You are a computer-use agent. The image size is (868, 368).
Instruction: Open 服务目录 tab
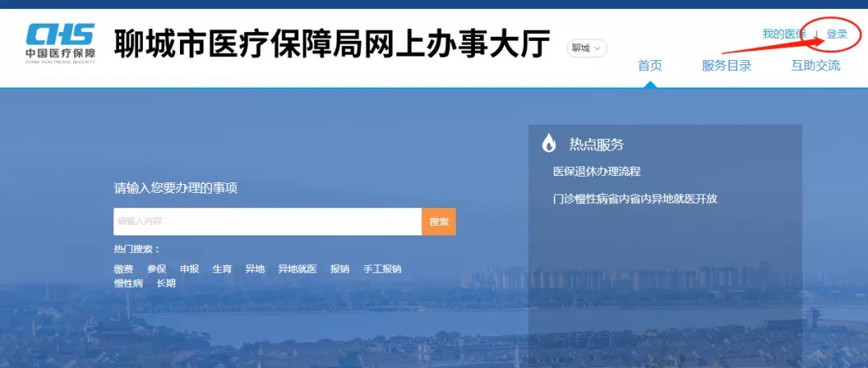pos(727,65)
